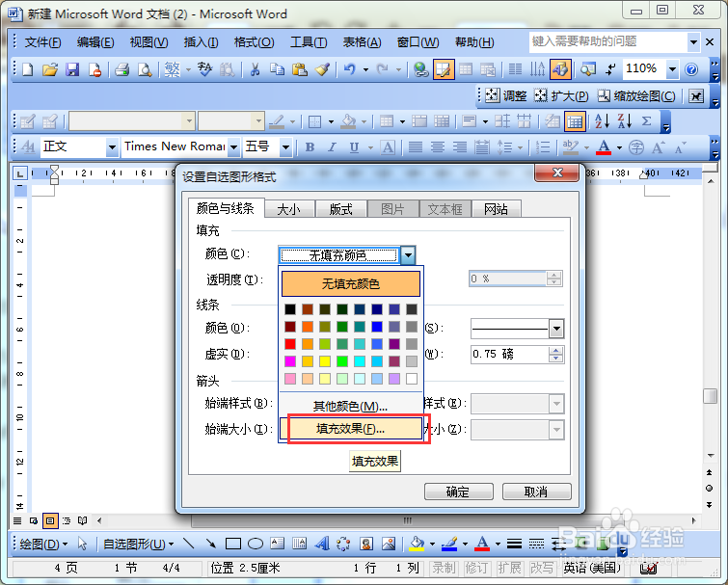
Task: Choose 填充效果(F)... in the color menu
Action: click(x=351, y=428)
